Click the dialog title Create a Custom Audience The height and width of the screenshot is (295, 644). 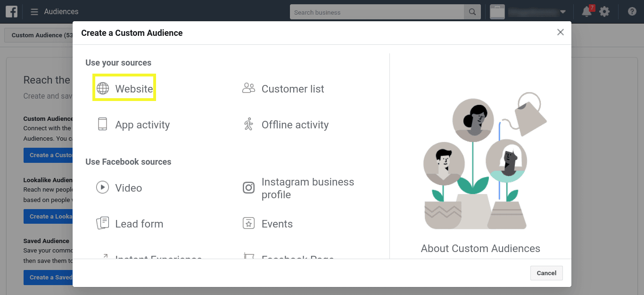(132, 33)
